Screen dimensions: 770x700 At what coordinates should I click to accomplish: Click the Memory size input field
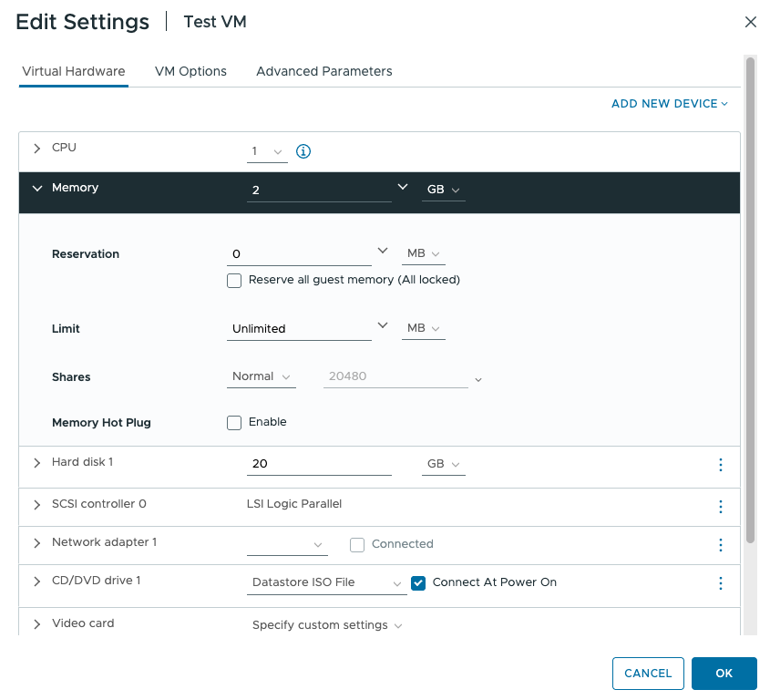point(319,190)
